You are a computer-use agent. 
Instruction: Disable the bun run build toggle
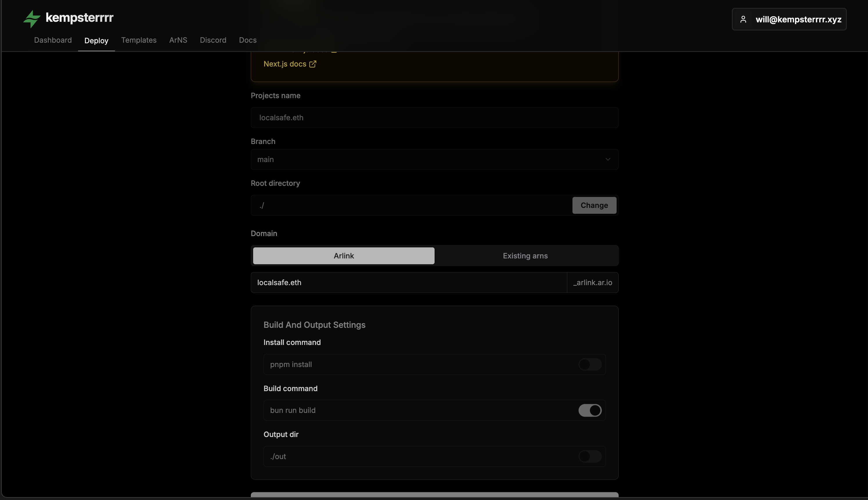pos(590,410)
